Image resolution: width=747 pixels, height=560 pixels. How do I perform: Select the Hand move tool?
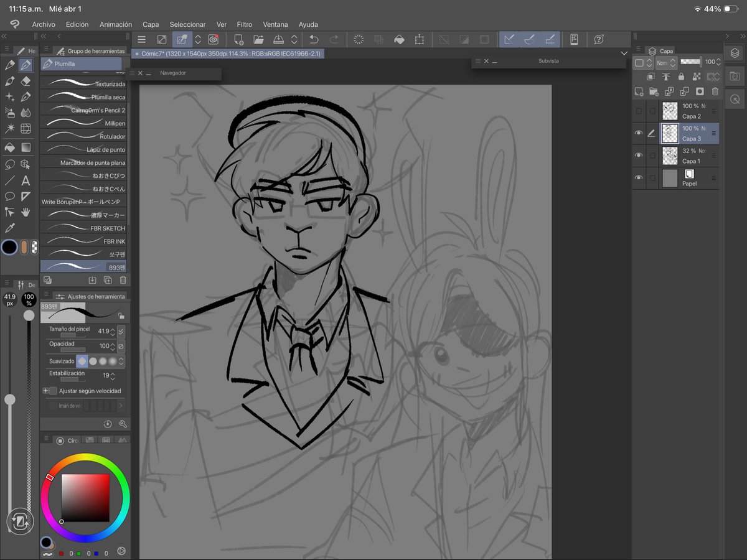(x=26, y=212)
